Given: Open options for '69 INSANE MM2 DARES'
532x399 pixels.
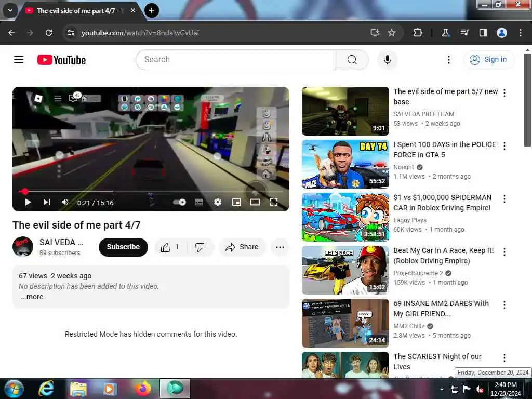Looking at the screenshot, I should click(x=504, y=304).
